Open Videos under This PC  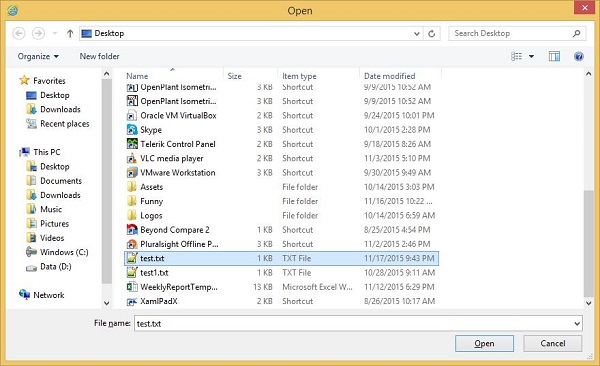pos(45,238)
